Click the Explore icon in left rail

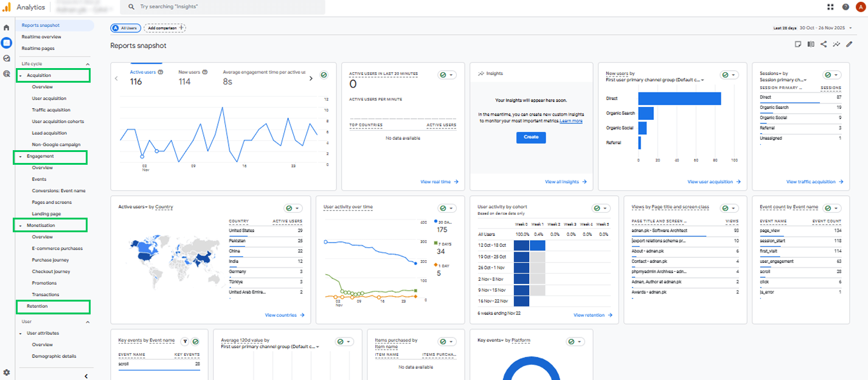click(x=6, y=58)
